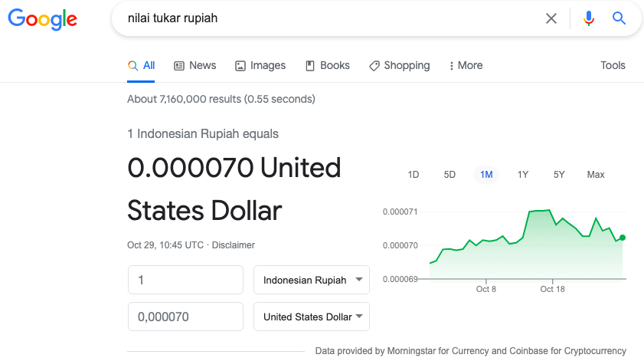
Task: Select the 1D chart range
Action: tap(414, 175)
